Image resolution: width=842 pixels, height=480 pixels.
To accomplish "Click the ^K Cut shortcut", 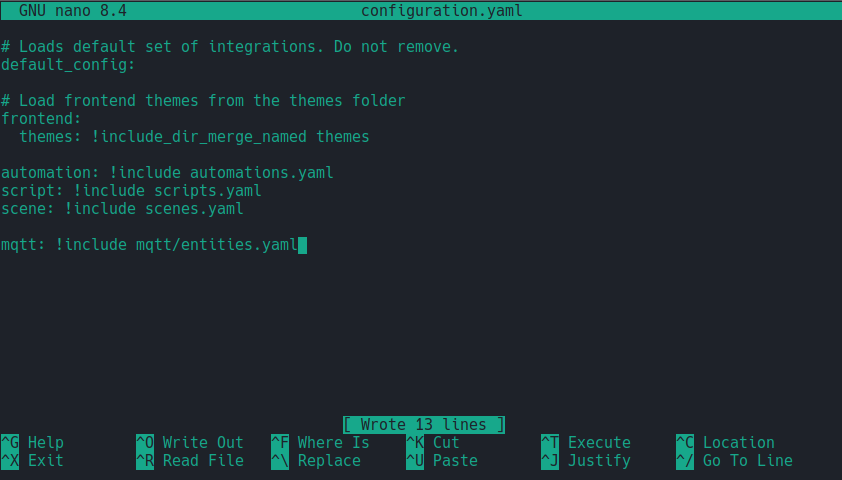I will click(433, 442).
